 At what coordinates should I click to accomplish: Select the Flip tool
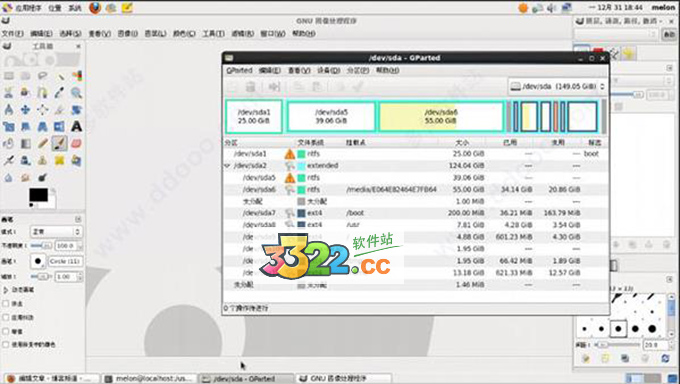(x=59, y=126)
